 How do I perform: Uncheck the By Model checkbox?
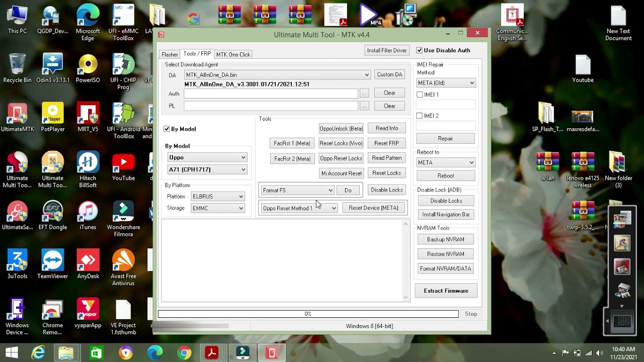coord(167,129)
